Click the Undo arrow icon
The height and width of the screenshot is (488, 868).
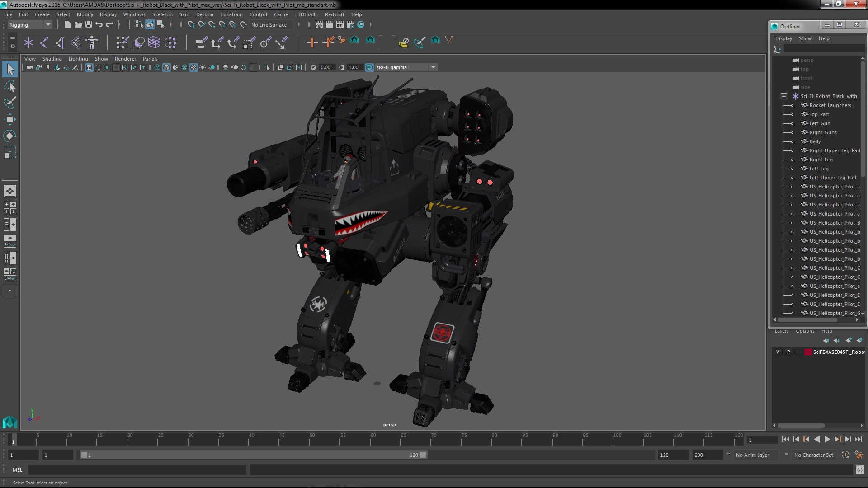(99, 24)
